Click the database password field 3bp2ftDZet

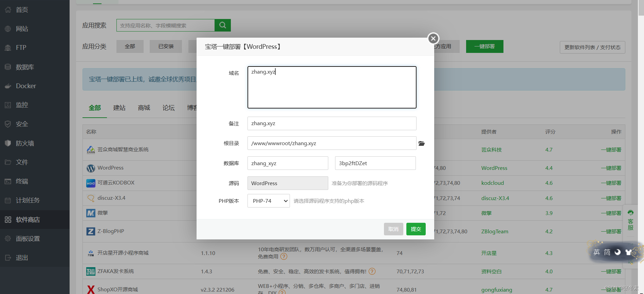tap(375, 163)
